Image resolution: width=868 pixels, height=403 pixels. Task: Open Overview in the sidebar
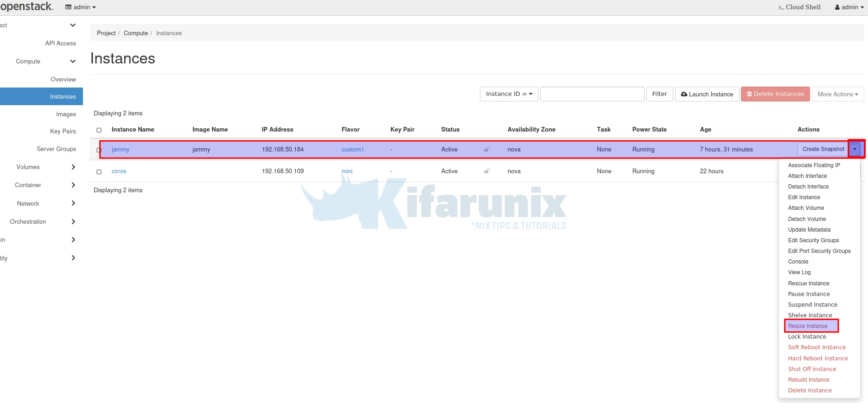(63, 79)
